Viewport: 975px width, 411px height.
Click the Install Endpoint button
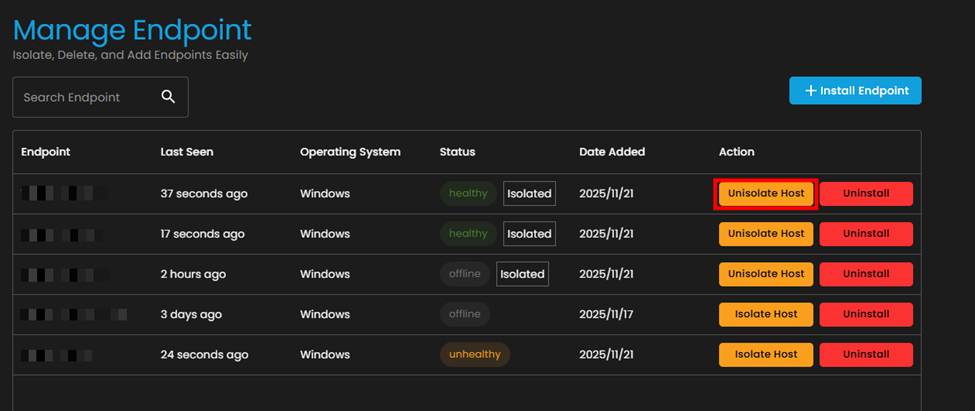[x=855, y=91]
